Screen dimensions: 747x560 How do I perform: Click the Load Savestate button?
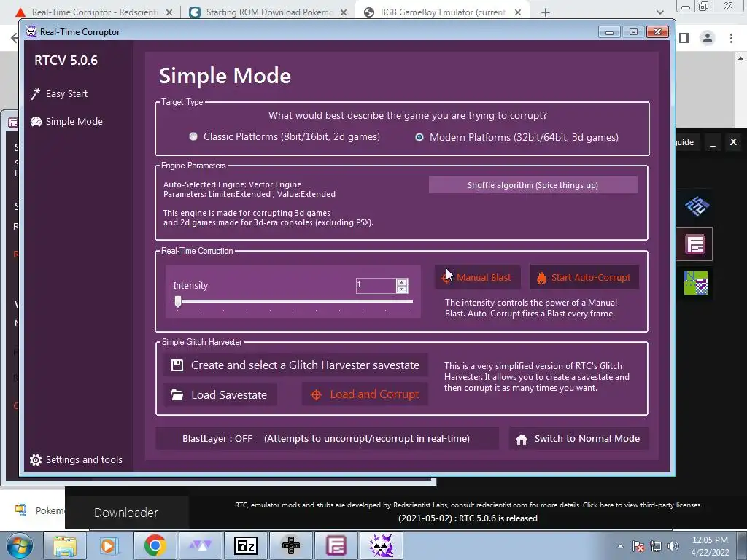220,394
